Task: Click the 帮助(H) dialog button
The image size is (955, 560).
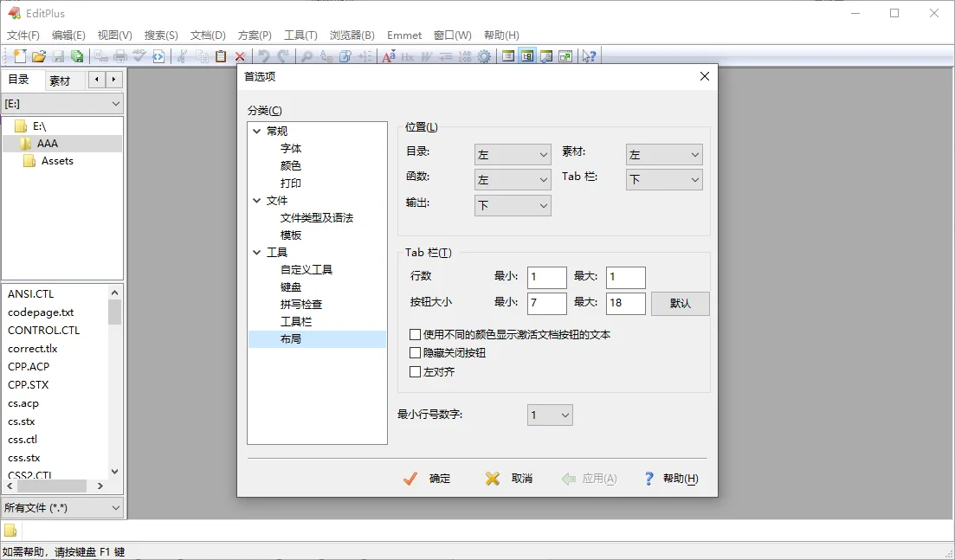Action: click(x=670, y=479)
